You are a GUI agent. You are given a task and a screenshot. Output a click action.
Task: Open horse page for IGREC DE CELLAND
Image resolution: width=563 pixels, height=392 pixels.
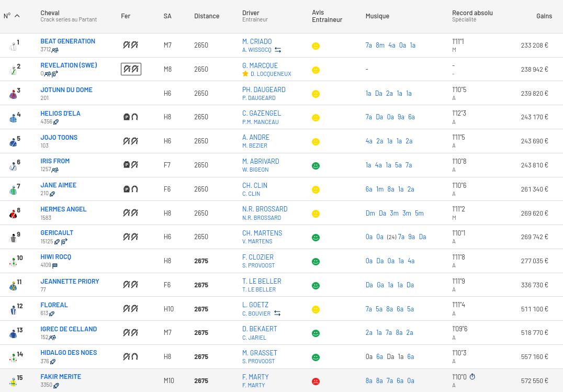(x=69, y=329)
